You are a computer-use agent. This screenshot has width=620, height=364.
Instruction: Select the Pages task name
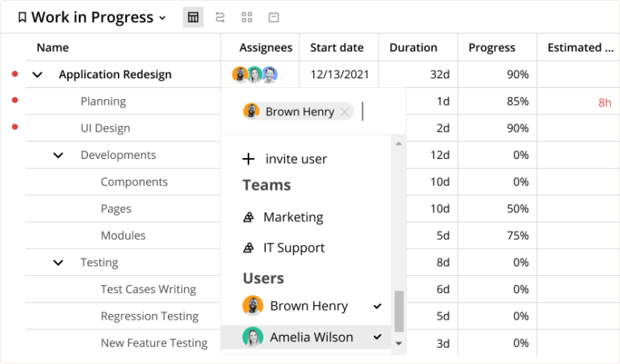116,209
